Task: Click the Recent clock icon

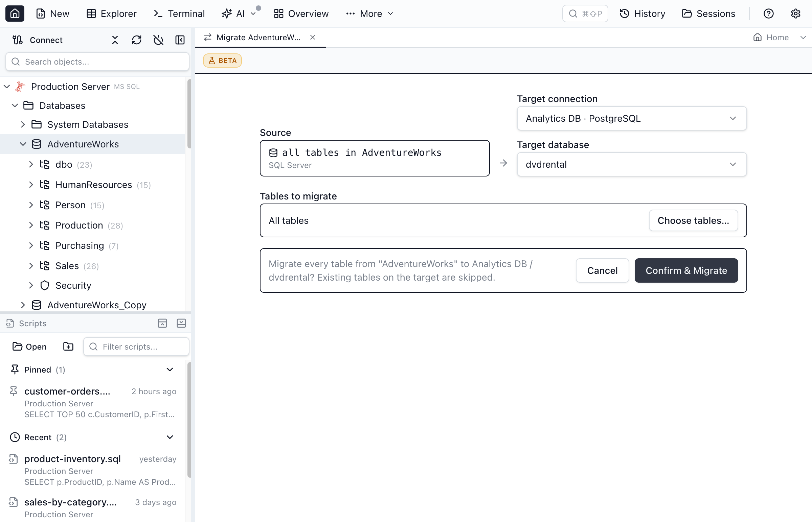Action: tap(15, 437)
